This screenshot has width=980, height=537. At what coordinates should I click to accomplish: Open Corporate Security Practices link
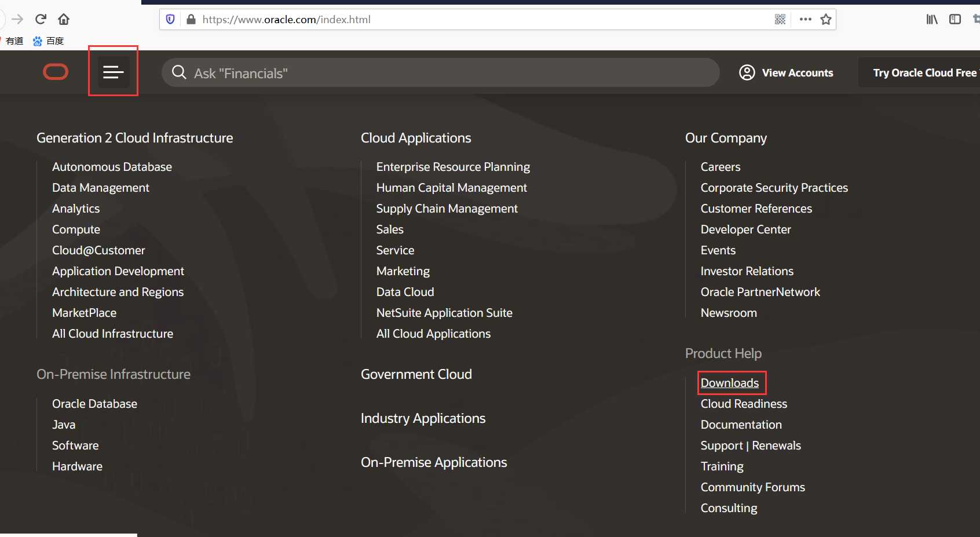[x=774, y=188]
